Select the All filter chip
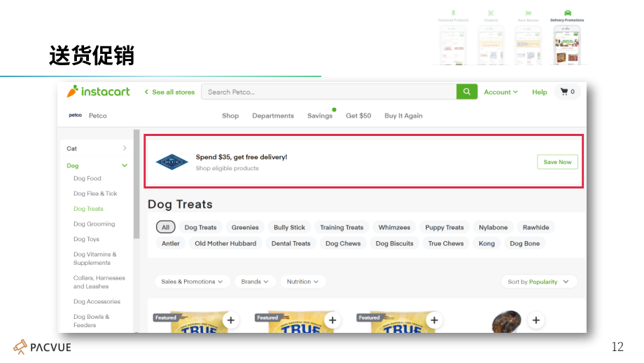The width and height of the screenshot is (644, 363). [165, 227]
